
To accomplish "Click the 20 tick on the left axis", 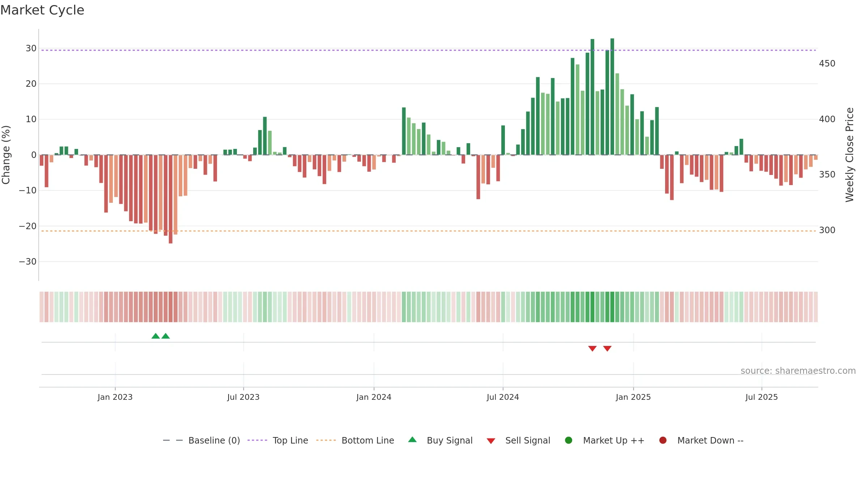I will click(x=31, y=84).
